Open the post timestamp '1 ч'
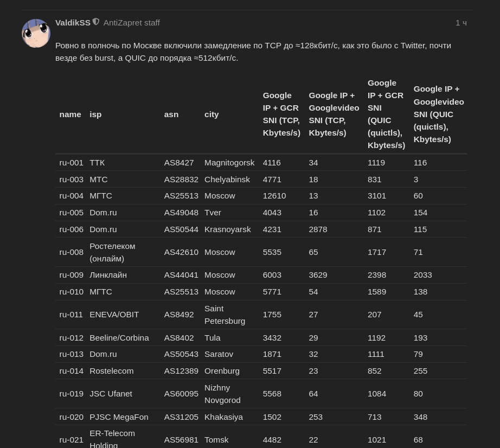The height and width of the screenshot is (448, 500). click(x=461, y=23)
